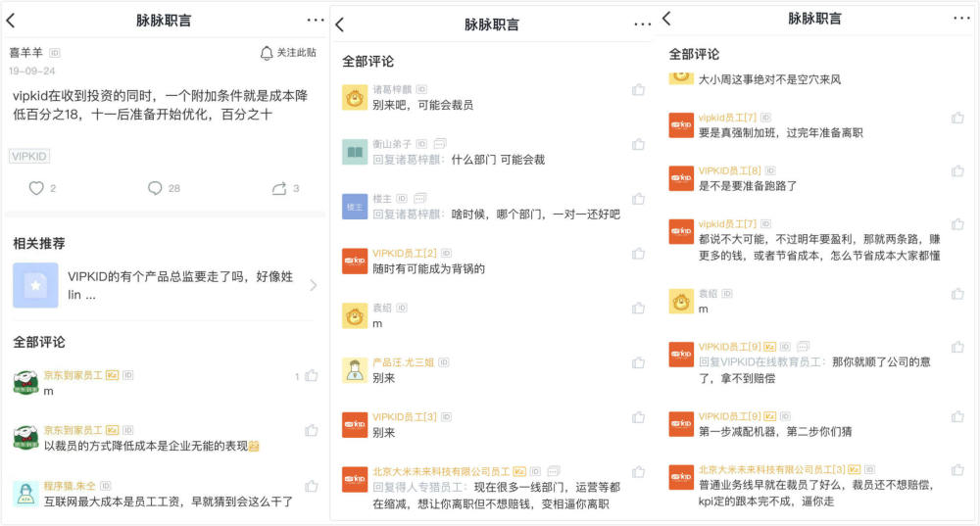The image size is (980, 526).
Task: Open the VIPKID tag
Action: point(29,156)
